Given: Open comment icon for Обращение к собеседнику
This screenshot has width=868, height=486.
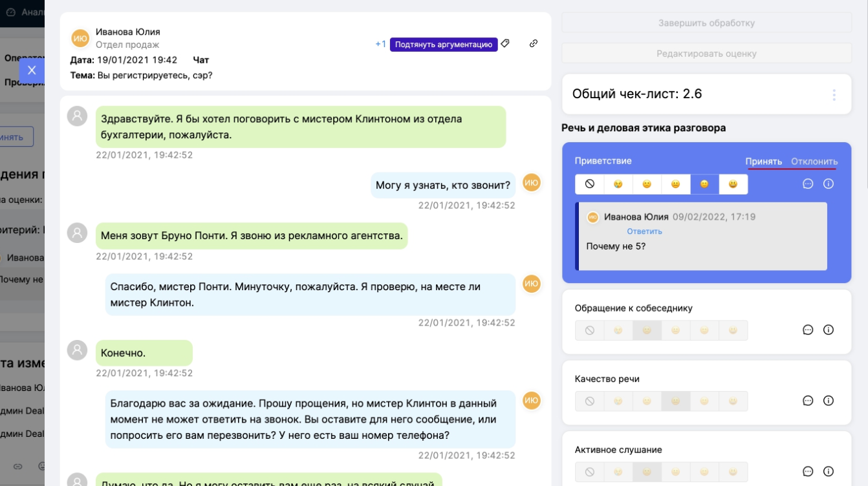Looking at the screenshot, I should click(808, 330).
